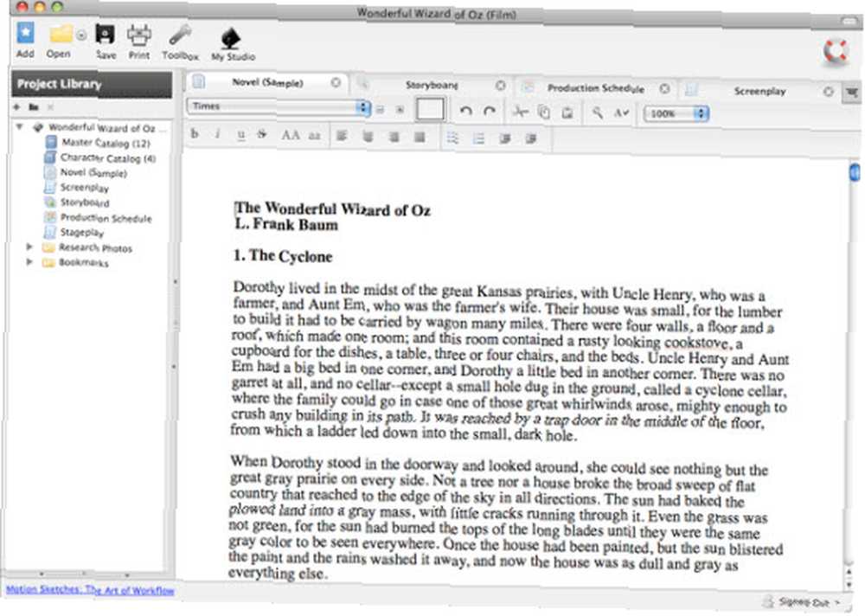Switch to the Storyboard tab
The height and width of the screenshot is (616, 865).
coord(432,85)
